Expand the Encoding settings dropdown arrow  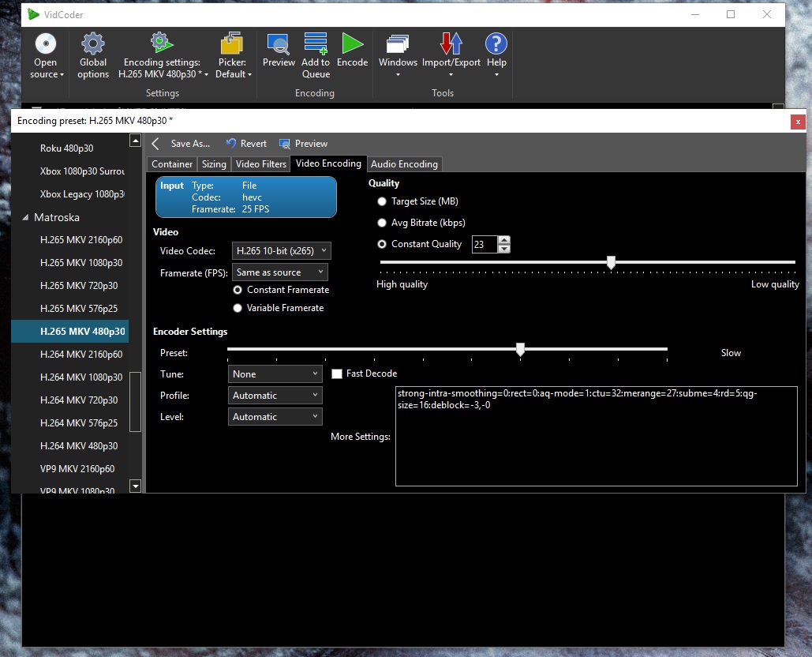[206, 75]
